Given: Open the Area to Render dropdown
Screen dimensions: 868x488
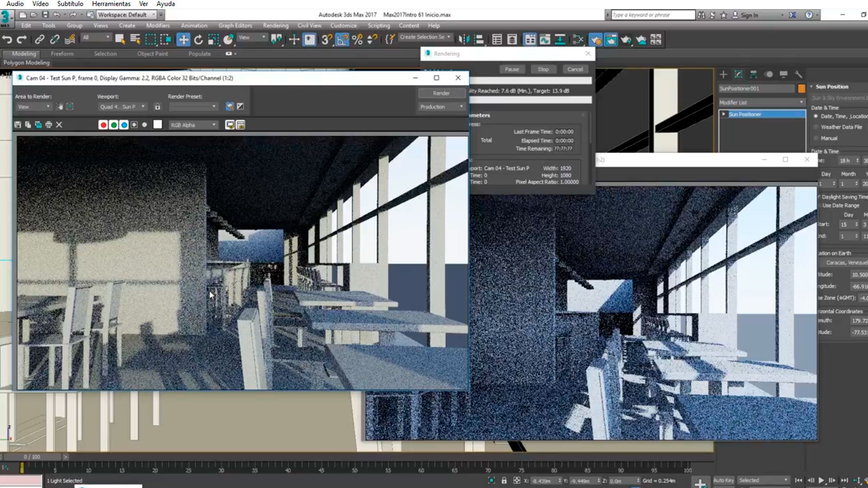Looking at the screenshot, I should point(33,107).
